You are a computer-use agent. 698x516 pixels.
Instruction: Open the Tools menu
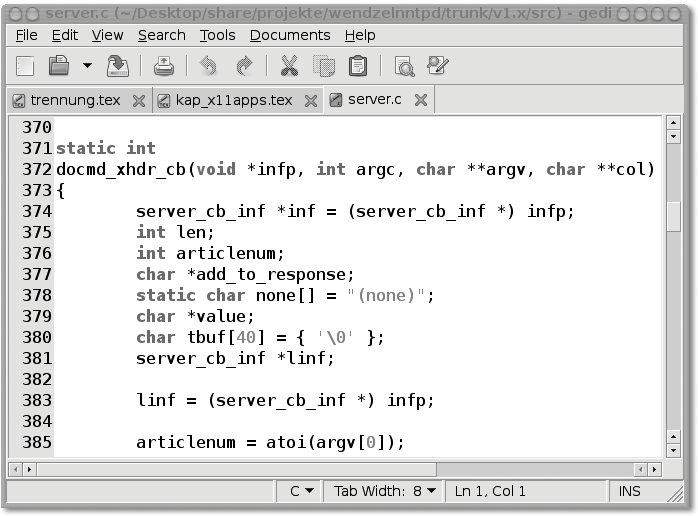pos(217,35)
